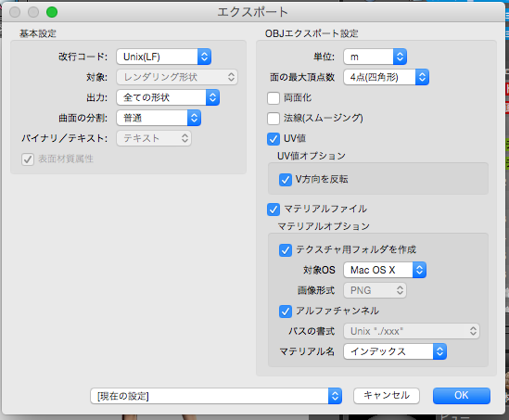
Task: Uncheck the マテリアルファイル checkbox
Action: [274, 210]
